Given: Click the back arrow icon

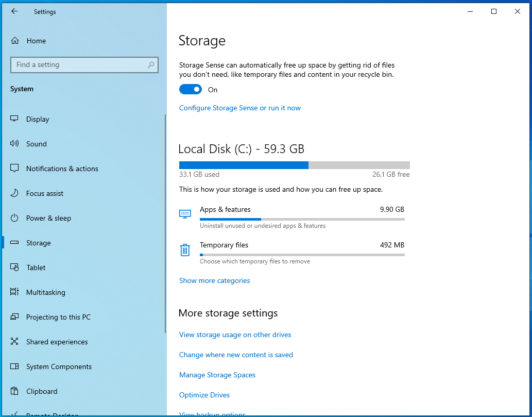Looking at the screenshot, I should click(14, 11).
